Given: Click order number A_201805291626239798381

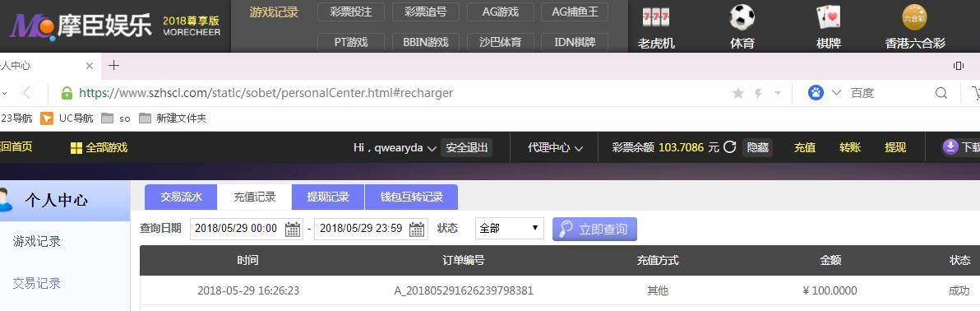Looking at the screenshot, I should click(464, 291).
